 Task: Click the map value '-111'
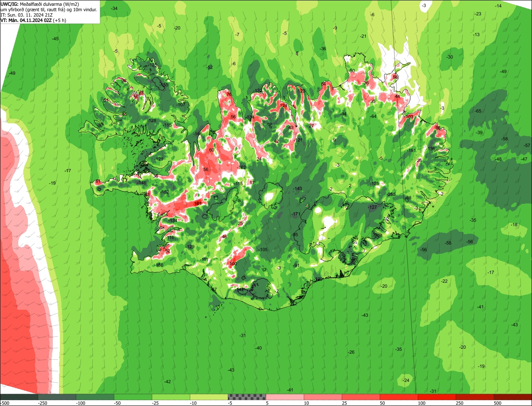204,259
